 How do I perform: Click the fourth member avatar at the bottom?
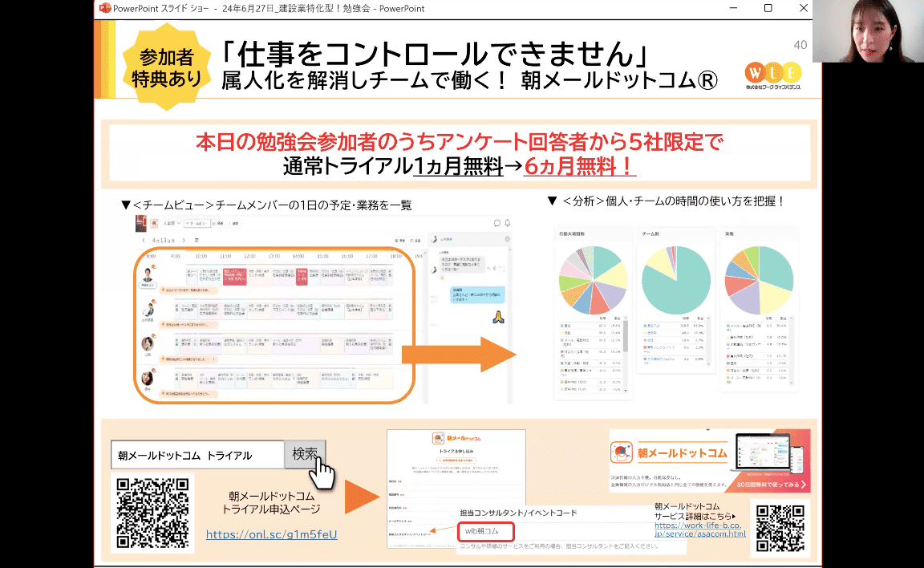click(147, 379)
